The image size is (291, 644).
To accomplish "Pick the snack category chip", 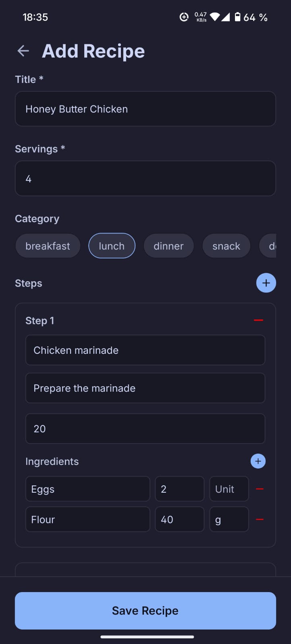I will click(x=226, y=246).
